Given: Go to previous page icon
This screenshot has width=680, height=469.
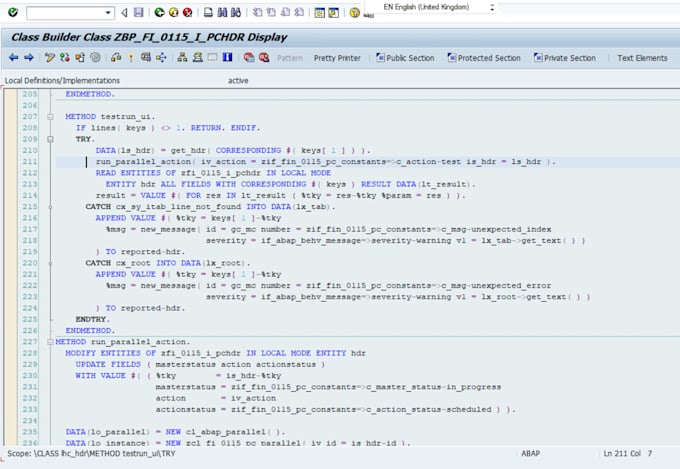Looking at the screenshot, I should click(x=271, y=13).
